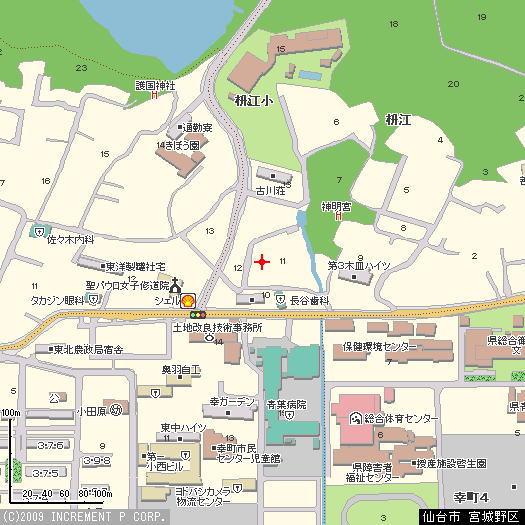Viewport: 525px width, 525px height.
Task: Click the traffic light icon on the main road
Action: pos(198,315)
